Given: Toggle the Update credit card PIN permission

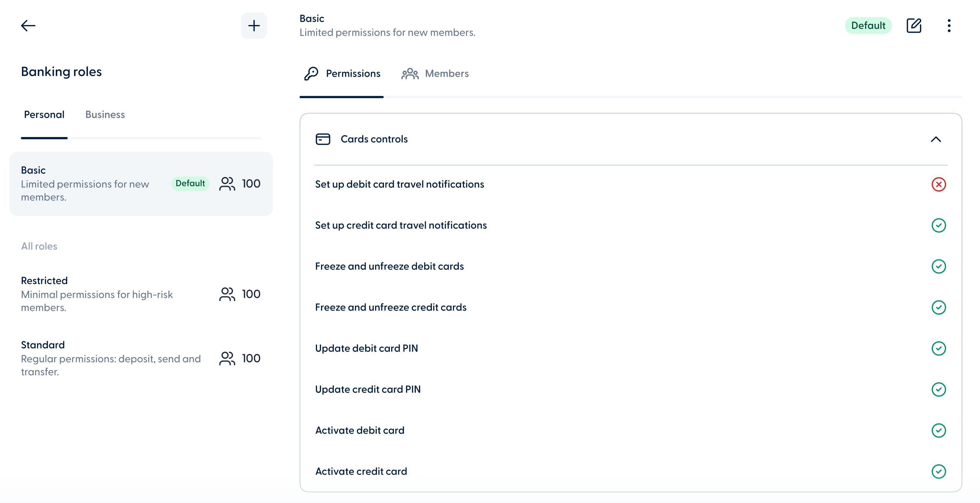Looking at the screenshot, I should (x=939, y=389).
